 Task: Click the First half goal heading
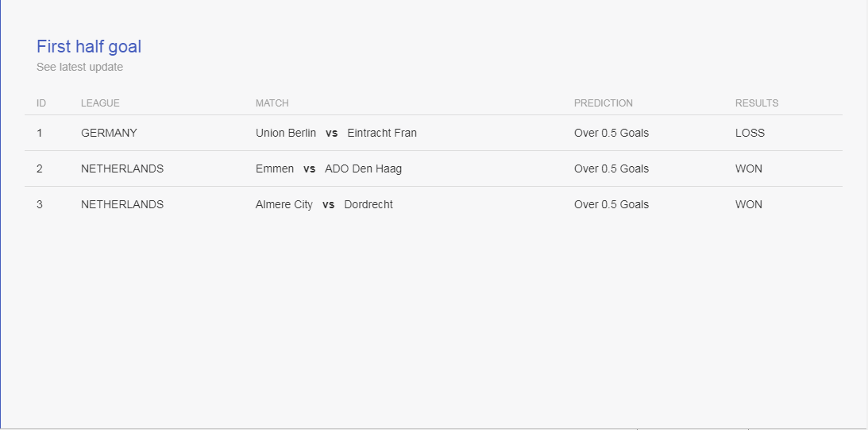click(89, 47)
